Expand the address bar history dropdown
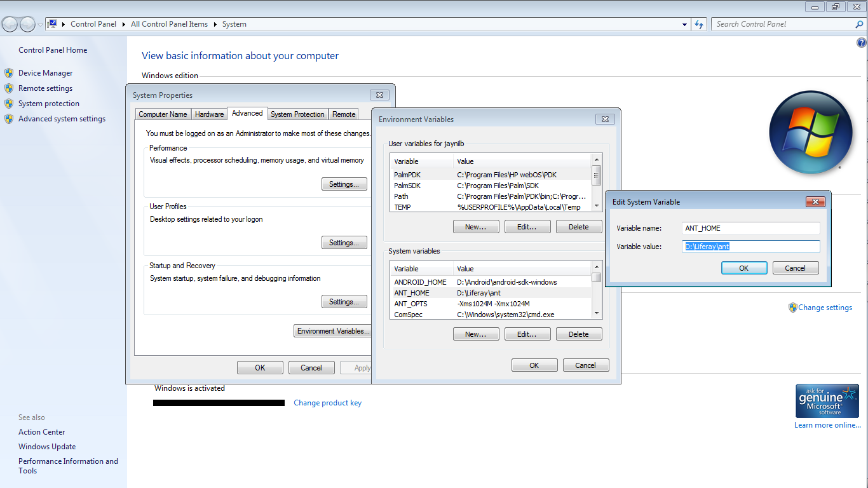Screen dimensions: 868x488 pos(684,24)
